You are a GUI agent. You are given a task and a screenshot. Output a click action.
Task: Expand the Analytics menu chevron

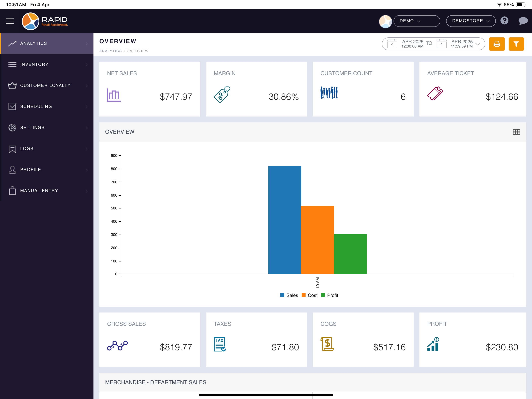pyautogui.click(x=87, y=44)
